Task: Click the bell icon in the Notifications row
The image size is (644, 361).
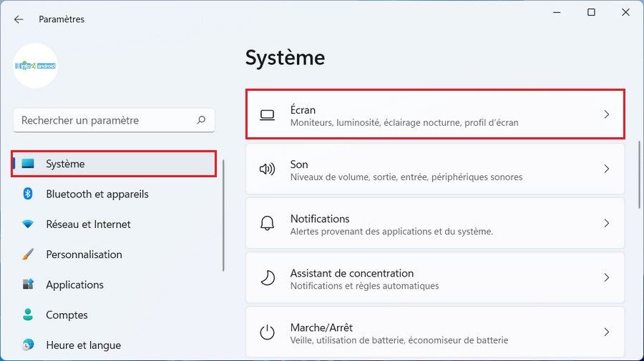Action: 267,224
